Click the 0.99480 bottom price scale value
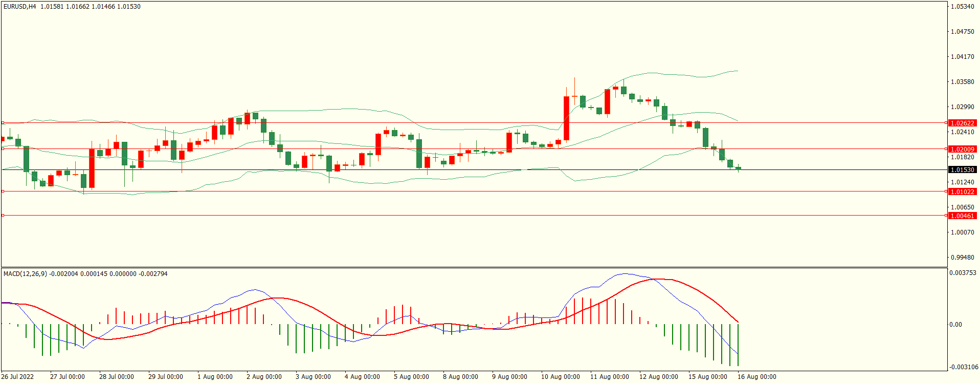The image size is (980, 383). coord(962,258)
